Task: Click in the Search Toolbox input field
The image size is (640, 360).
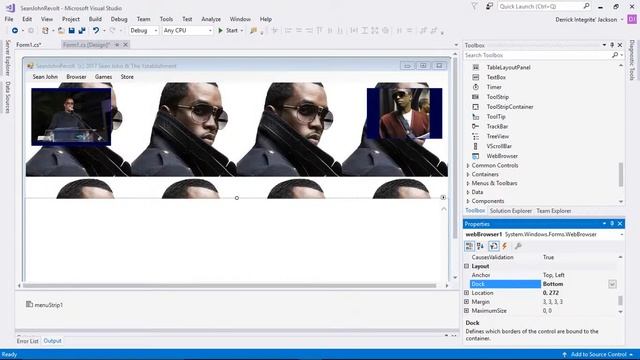Action: click(x=537, y=55)
